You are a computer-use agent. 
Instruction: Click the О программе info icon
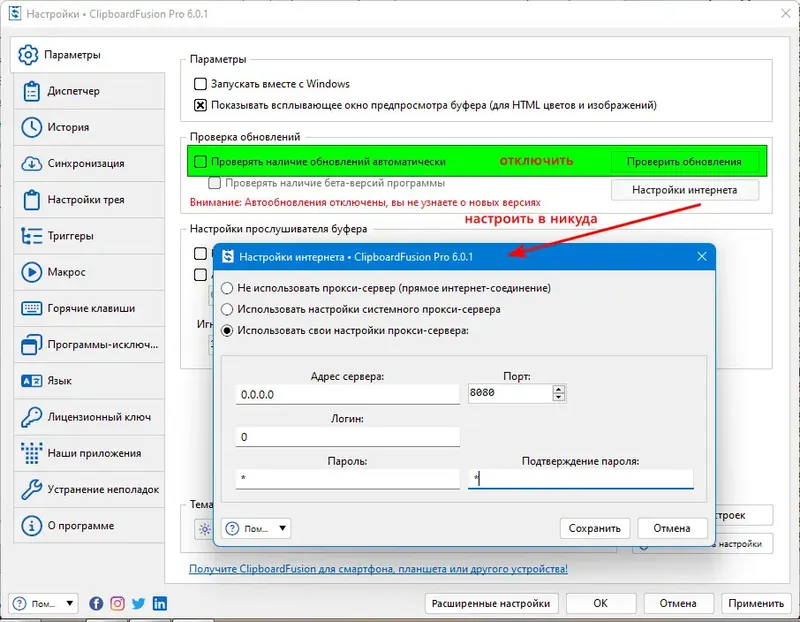click(32, 526)
